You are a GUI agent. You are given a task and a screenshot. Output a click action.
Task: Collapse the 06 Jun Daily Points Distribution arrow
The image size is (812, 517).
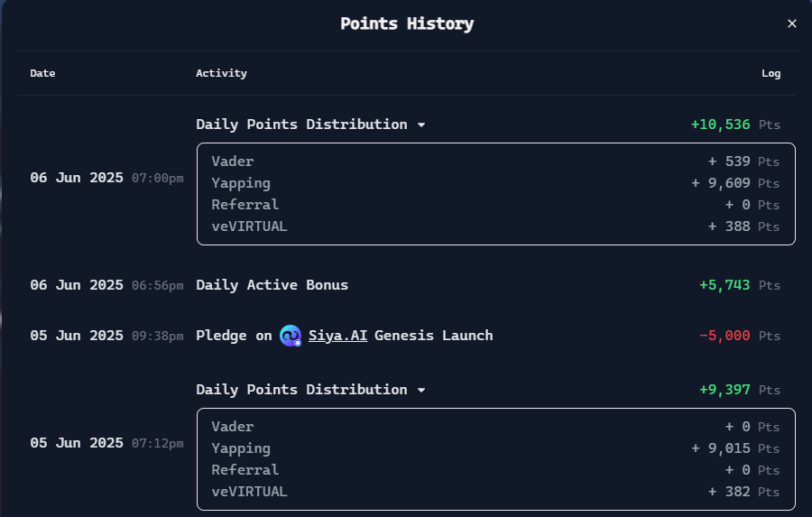pos(421,125)
